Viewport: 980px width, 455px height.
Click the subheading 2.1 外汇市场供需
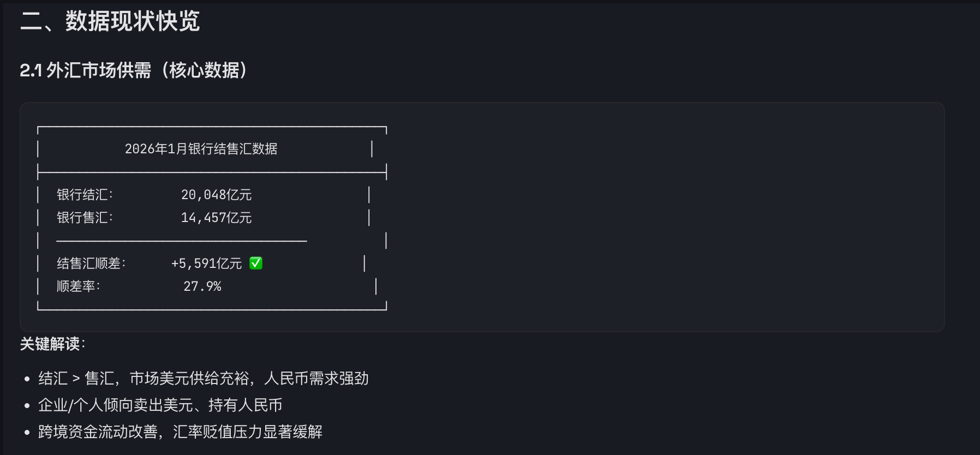(134, 70)
